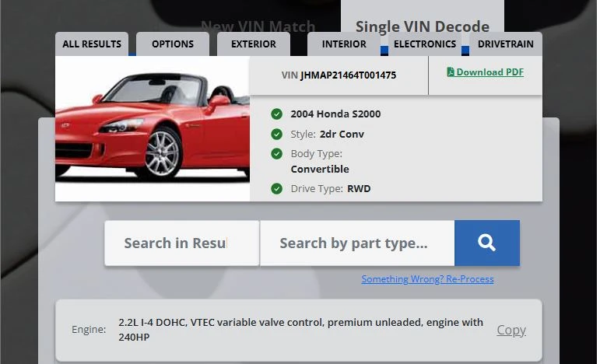Click the green check beside 2004 Honda S2000
This screenshot has width=600, height=364.
(277, 114)
